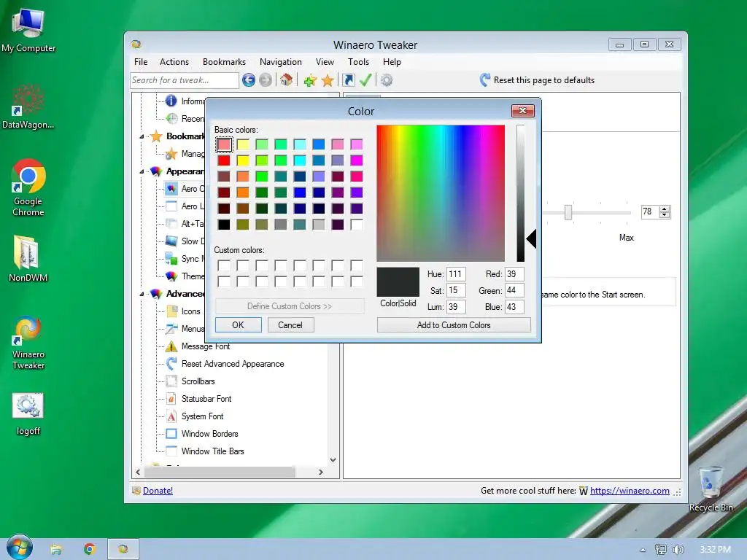This screenshot has height=560, width=747.
Task: Click the Reset Advanced Appearance icon
Action: 171,364
